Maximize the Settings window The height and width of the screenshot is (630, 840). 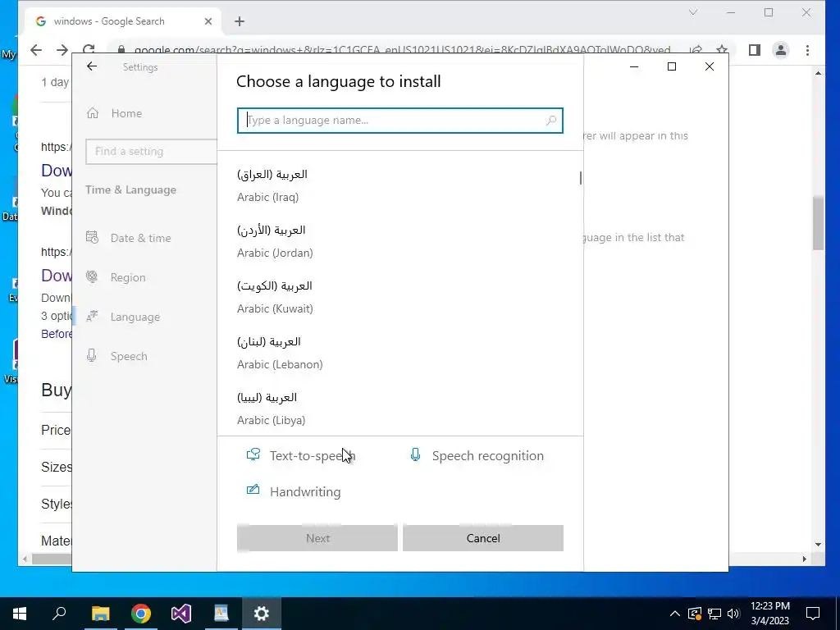click(x=672, y=66)
